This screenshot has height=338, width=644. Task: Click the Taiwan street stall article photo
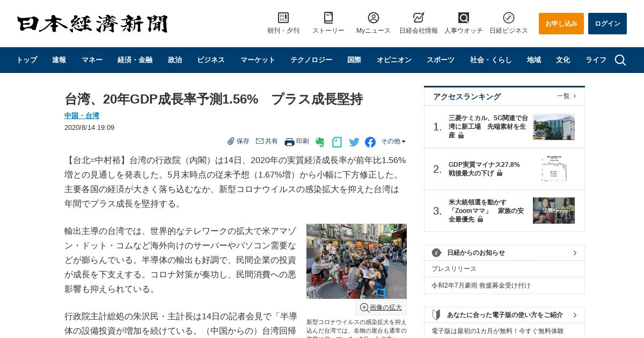pos(356,261)
